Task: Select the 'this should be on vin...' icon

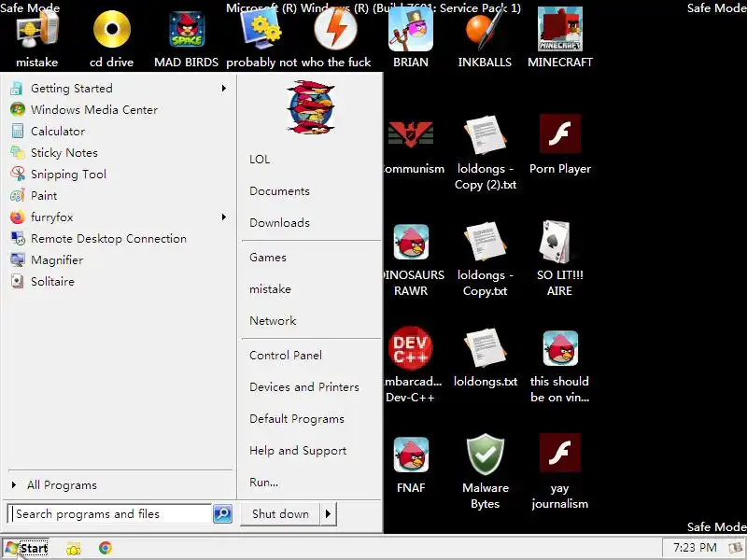Action: pos(560,348)
